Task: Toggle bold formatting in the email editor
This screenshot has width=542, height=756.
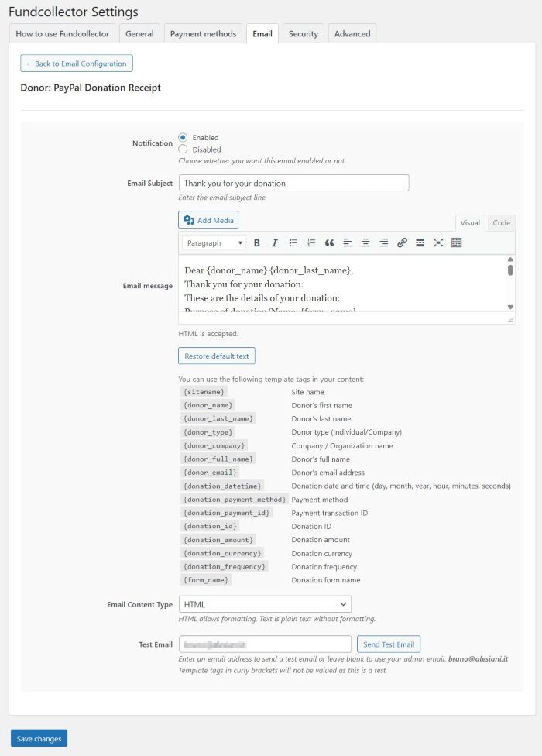Action: tap(256, 243)
